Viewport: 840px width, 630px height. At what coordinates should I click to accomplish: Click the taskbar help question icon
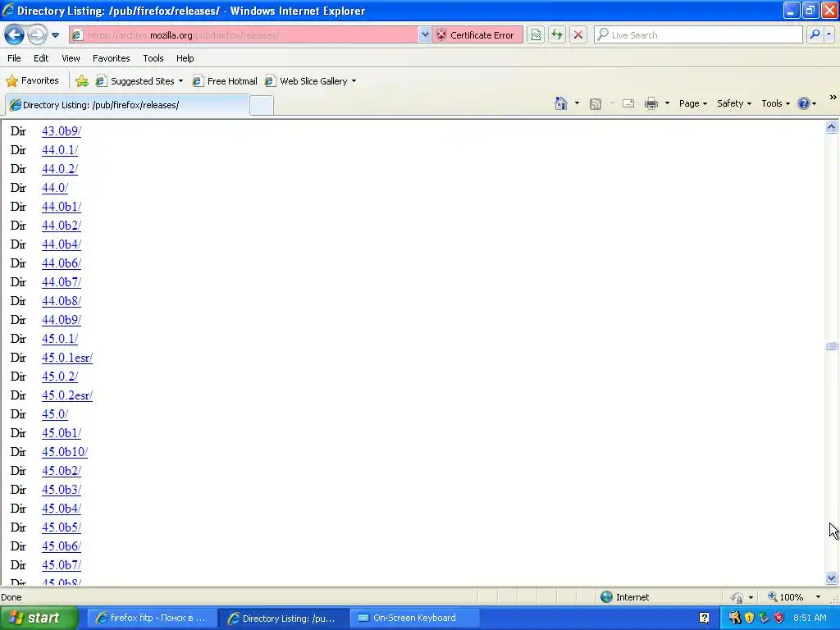coord(704,619)
